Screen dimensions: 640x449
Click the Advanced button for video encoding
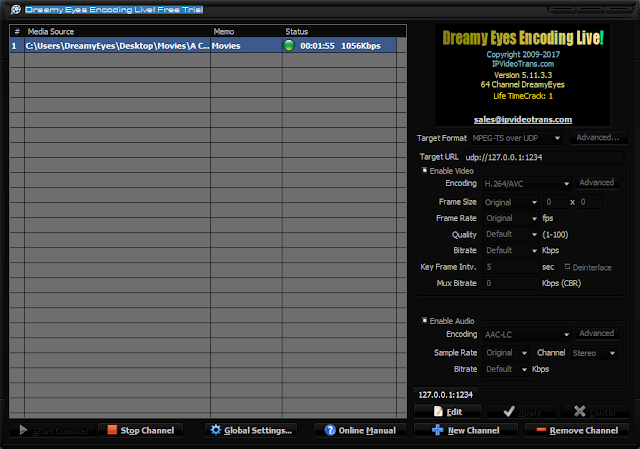[x=597, y=182]
